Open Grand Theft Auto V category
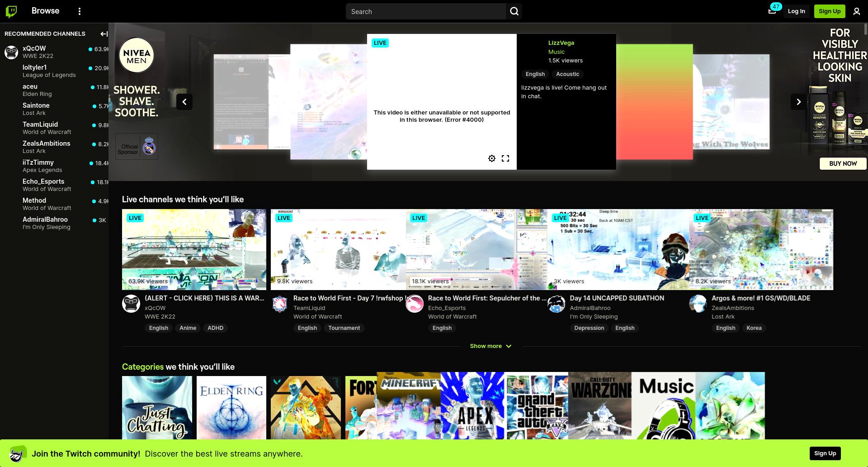The image size is (868, 467). pyautogui.click(x=537, y=405)
